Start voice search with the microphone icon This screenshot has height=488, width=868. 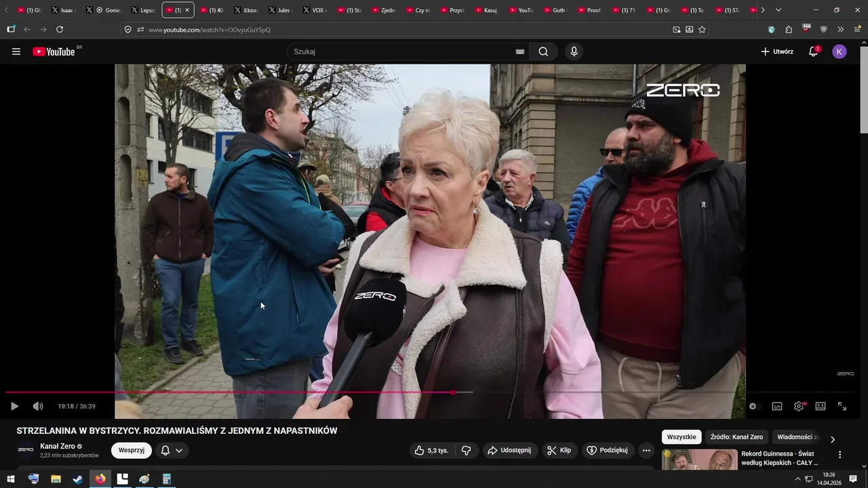point(574,52)
